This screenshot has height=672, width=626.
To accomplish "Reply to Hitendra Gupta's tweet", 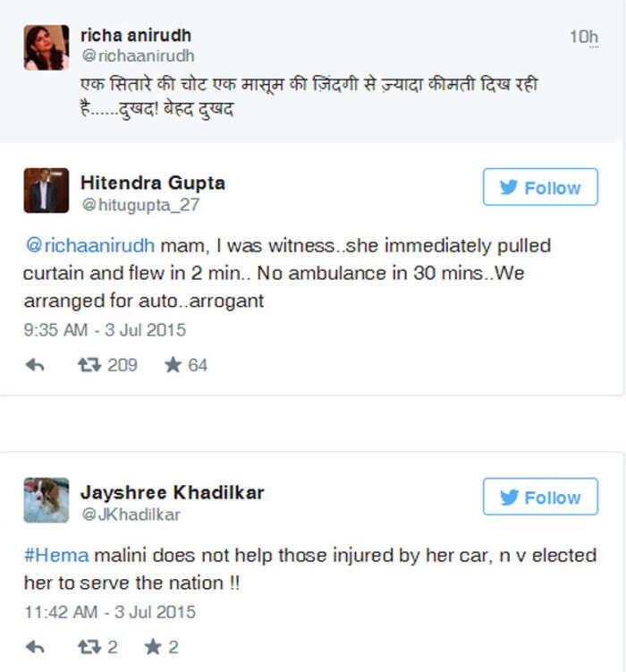I will click(x=35, y=365).
